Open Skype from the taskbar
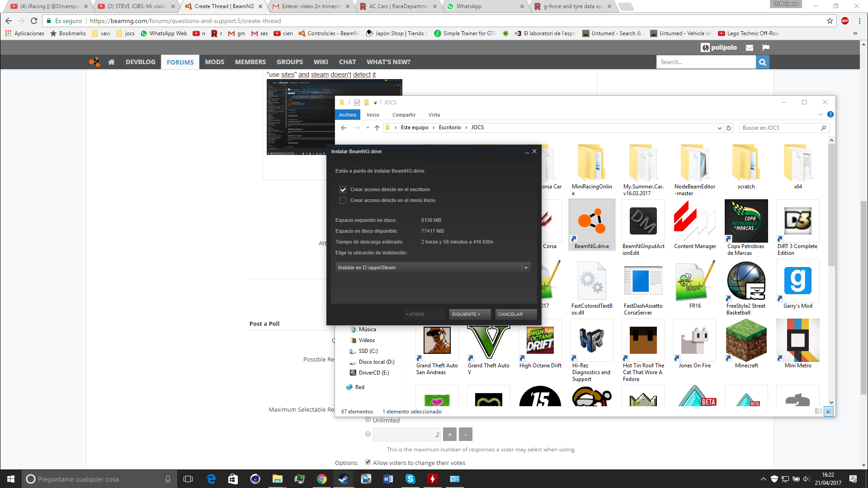This screenshot has width=868, height=488. click(410, 479)
